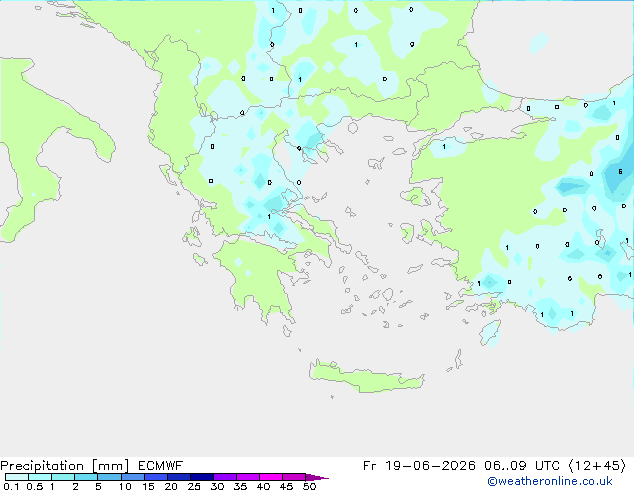Click the legend scale label '20'
634x490 pixels.
(x=171, y=486)
